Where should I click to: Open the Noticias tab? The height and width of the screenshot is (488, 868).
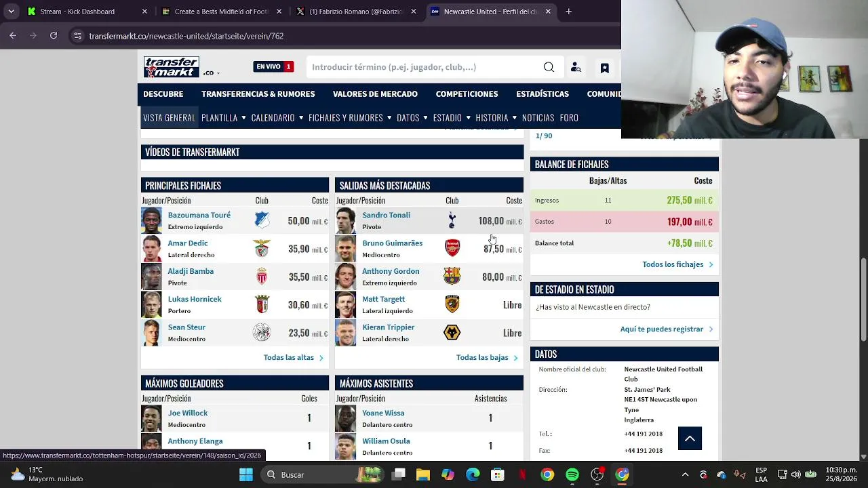[538, 118]
